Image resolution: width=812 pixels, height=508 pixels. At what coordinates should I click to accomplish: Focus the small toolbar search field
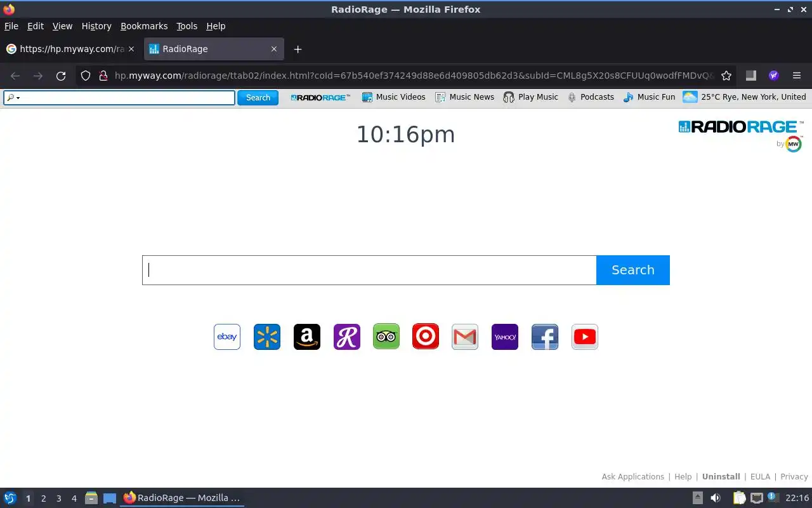point(119,98)
